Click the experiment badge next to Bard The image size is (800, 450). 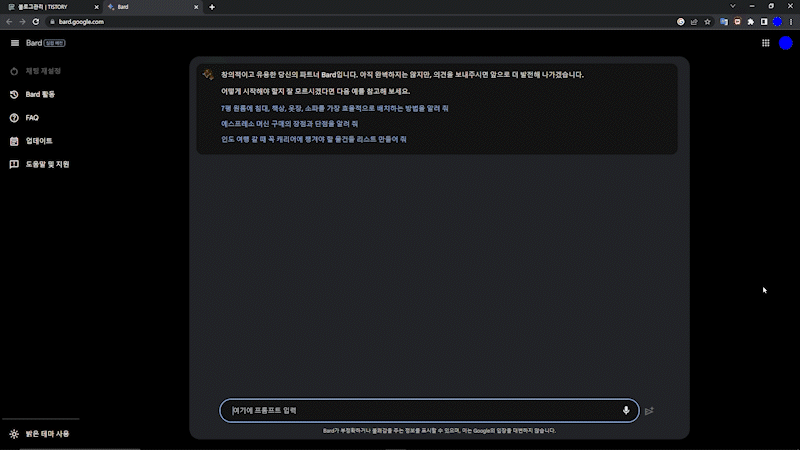click(x=55, y=43)
